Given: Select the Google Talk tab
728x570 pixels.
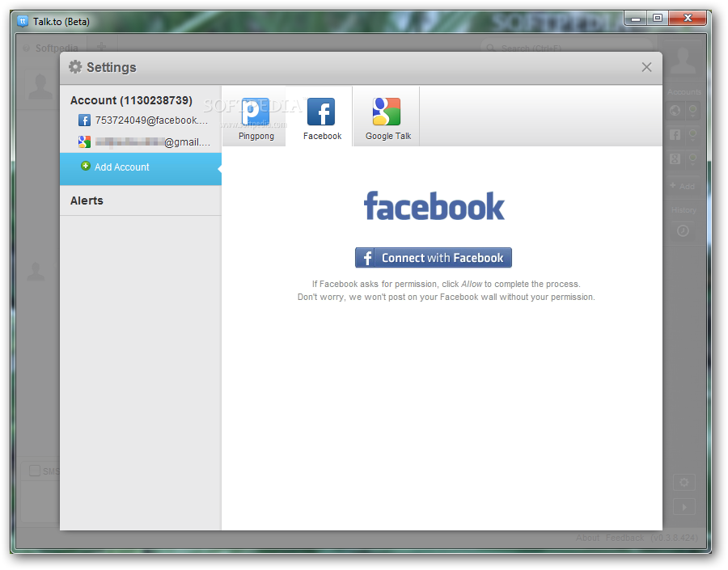Looking at the screenshot, I should (387, 117).
